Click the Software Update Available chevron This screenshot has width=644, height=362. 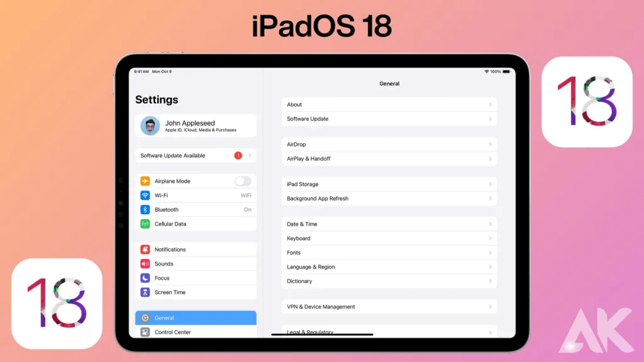[250, 156]
